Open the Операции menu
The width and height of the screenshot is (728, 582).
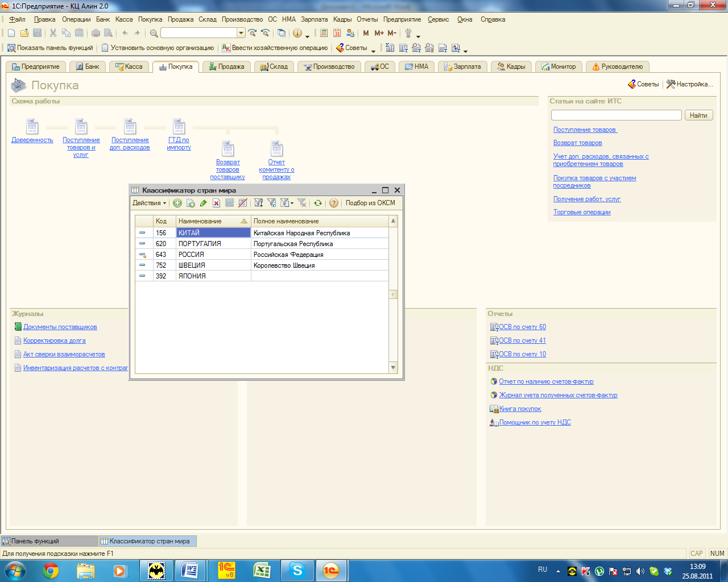76,19
